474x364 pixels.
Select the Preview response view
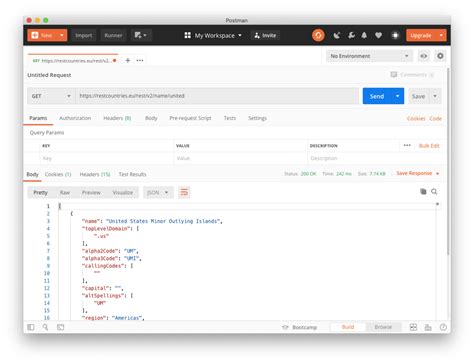[91, 193]
